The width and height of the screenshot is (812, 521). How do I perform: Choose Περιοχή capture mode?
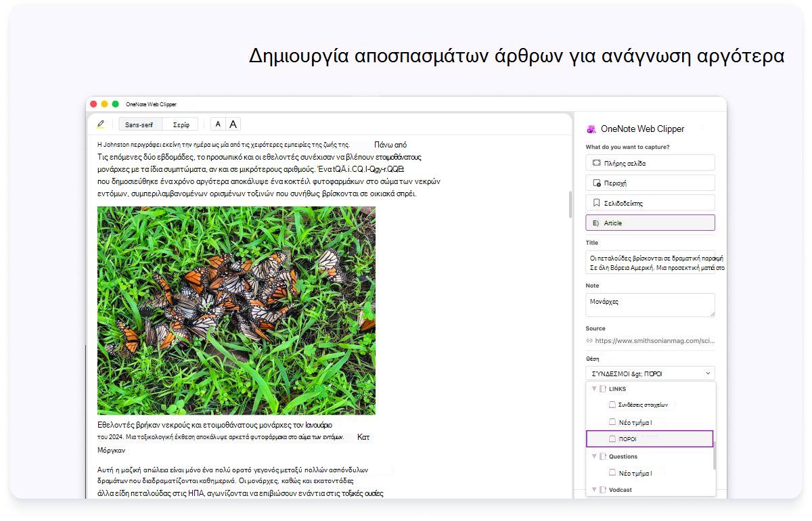point(650,183)
